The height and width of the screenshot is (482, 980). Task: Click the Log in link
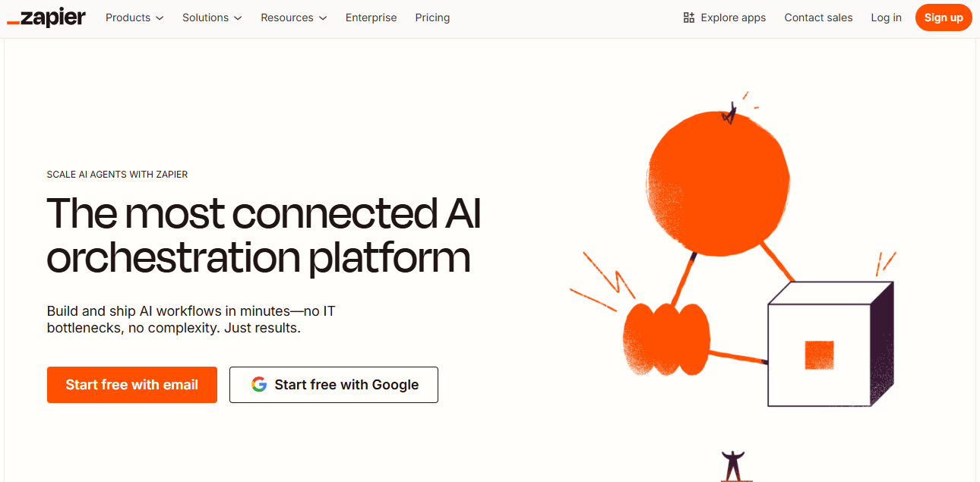(x=886, y=17)
